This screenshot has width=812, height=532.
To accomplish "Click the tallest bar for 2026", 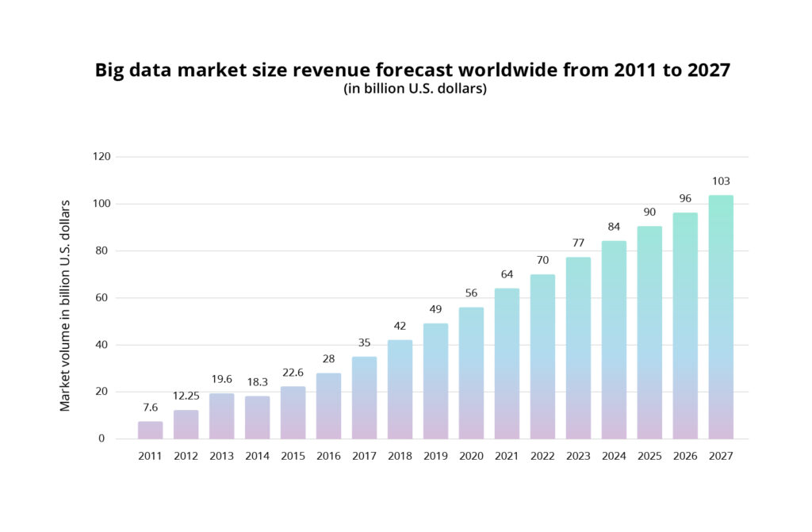I will tap(686, 325).
